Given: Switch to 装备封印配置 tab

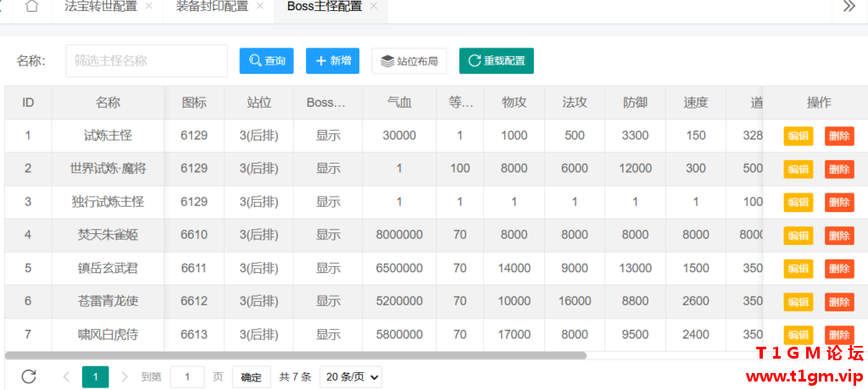Looking at the screenshot, I should click(212, 7).
